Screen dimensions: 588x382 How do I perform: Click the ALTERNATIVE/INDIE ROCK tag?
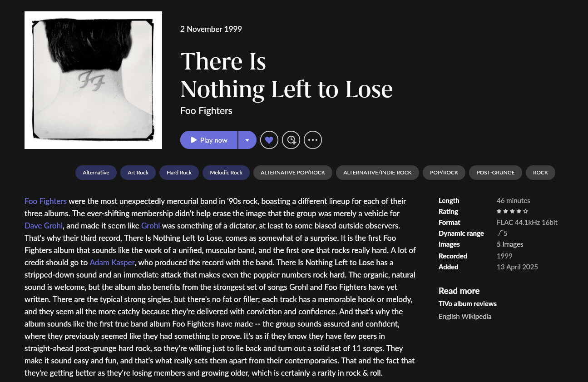point(377,173)
